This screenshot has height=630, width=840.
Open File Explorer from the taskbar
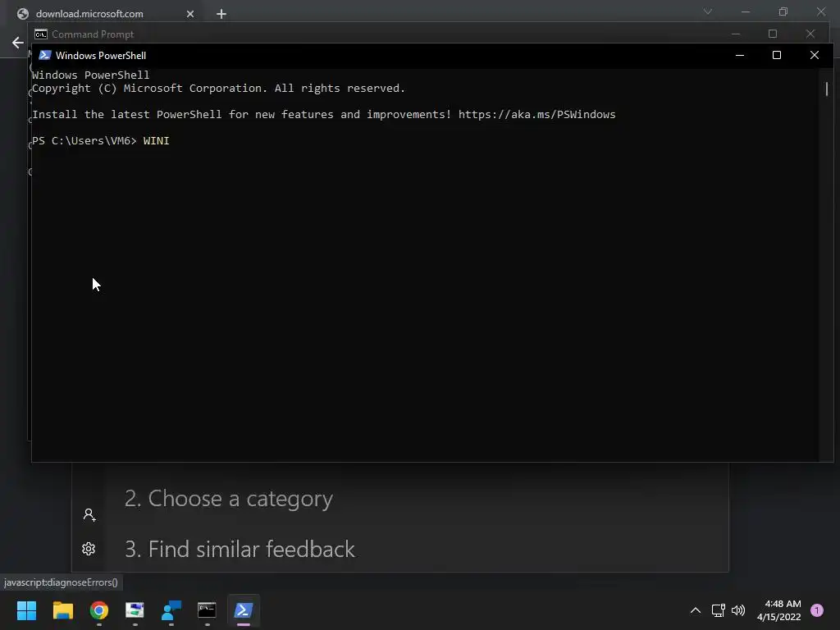(62, 610)
